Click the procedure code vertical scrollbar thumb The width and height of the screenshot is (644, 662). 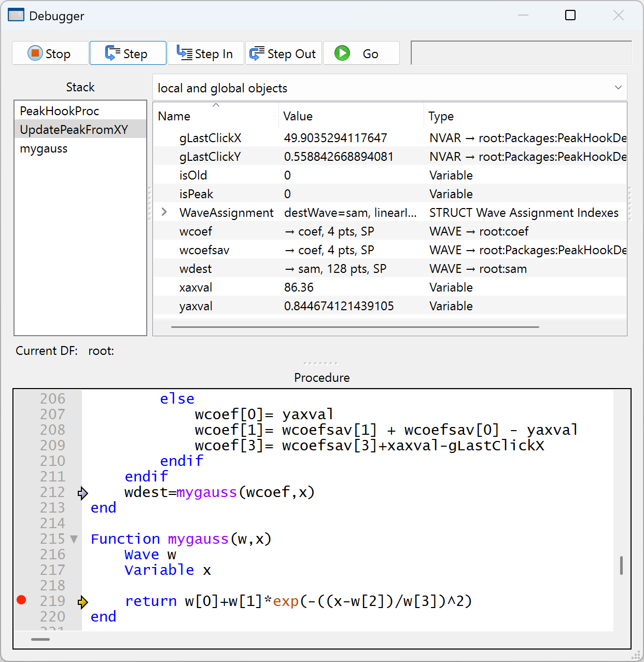pyautogui.click(x=621, y=566)
